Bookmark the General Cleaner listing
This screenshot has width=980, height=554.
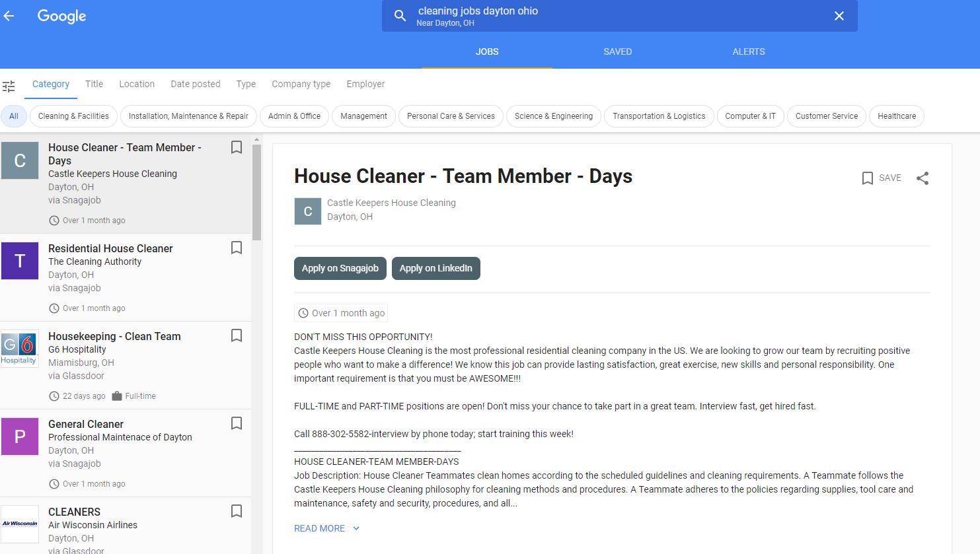[x=236, y=423]
